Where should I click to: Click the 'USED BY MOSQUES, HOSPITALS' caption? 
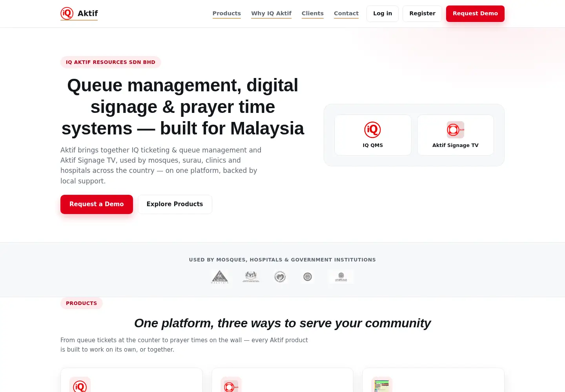pos(282,260)
